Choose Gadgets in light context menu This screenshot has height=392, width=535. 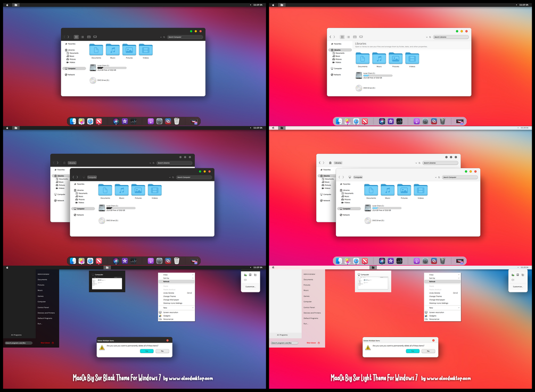point(442,315)
